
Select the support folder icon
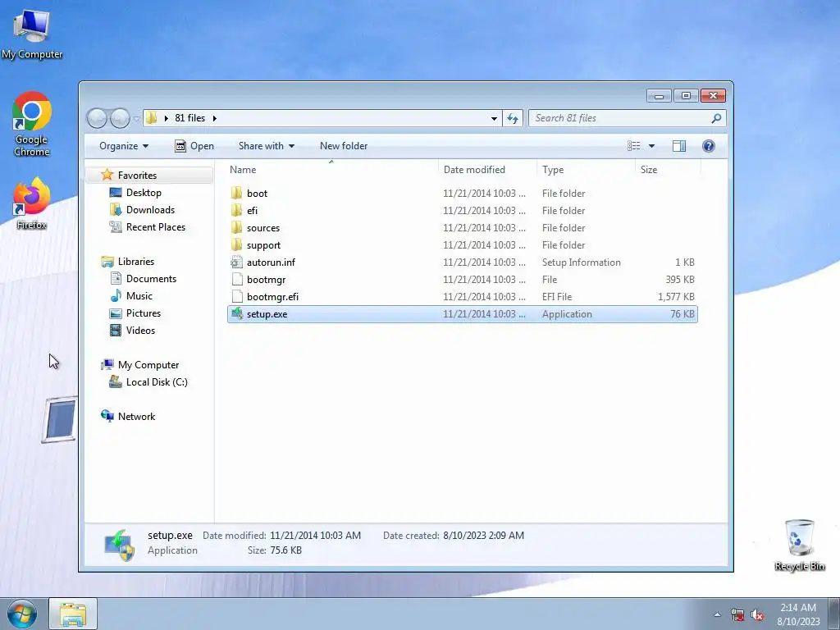[x=237, y=244]
